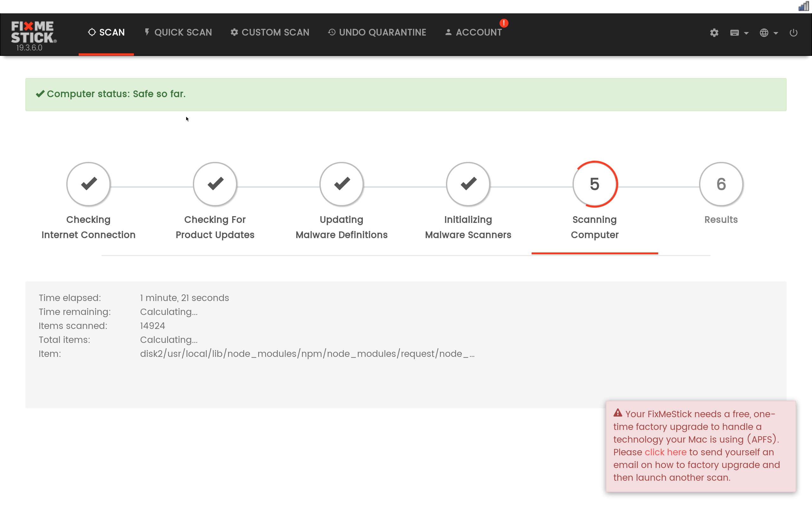Viewport: 812px width, 508px height.
Task: Expand the language globe dropdown
Action: (x=769, y=33)
